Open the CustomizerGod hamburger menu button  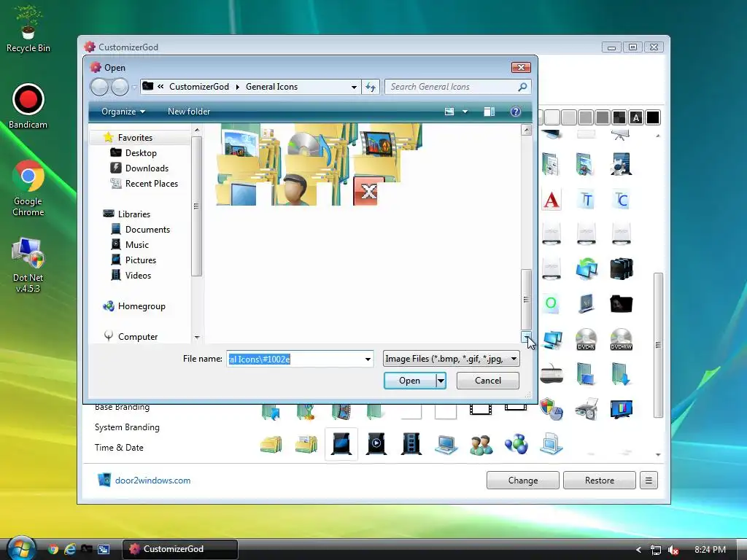coord(649,481)
